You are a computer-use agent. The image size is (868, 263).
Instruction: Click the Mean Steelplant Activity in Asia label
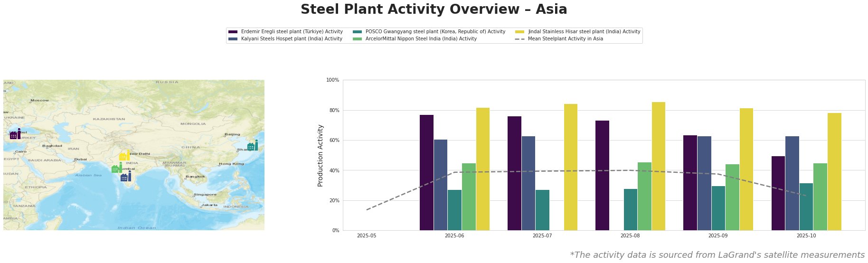pos(565,39)
